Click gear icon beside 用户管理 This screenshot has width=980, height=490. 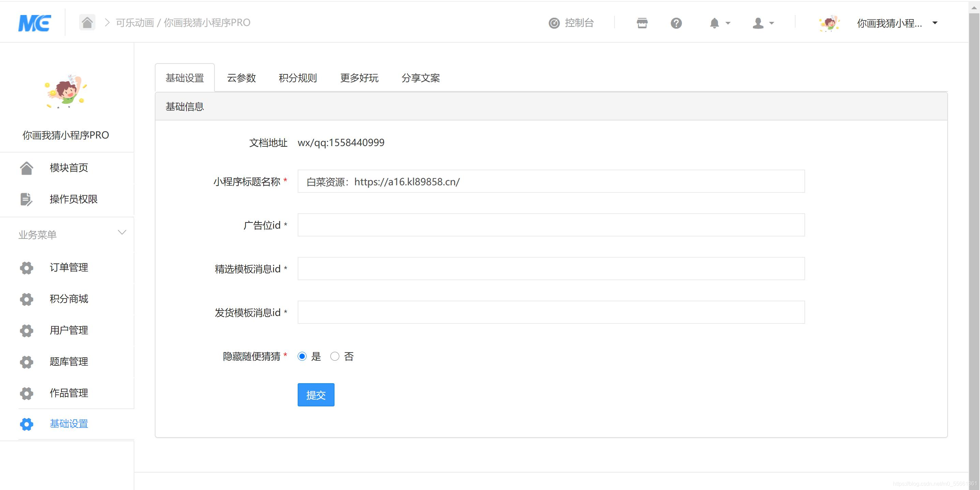(x=26, y=330)
